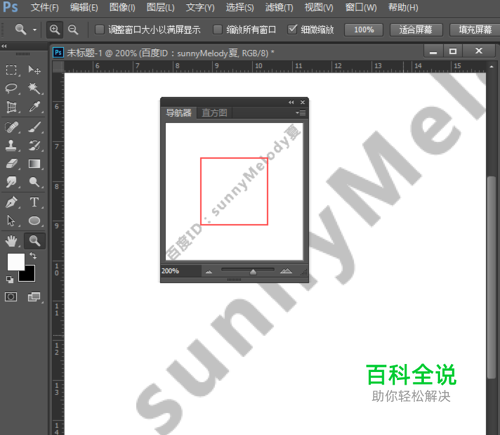500x435 pixels.
Task: Select the Dodge tool
Action: pos(34,182)
